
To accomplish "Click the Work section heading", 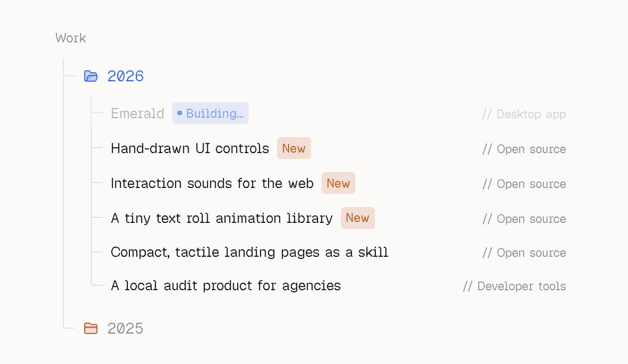I will tap(70, 38).
